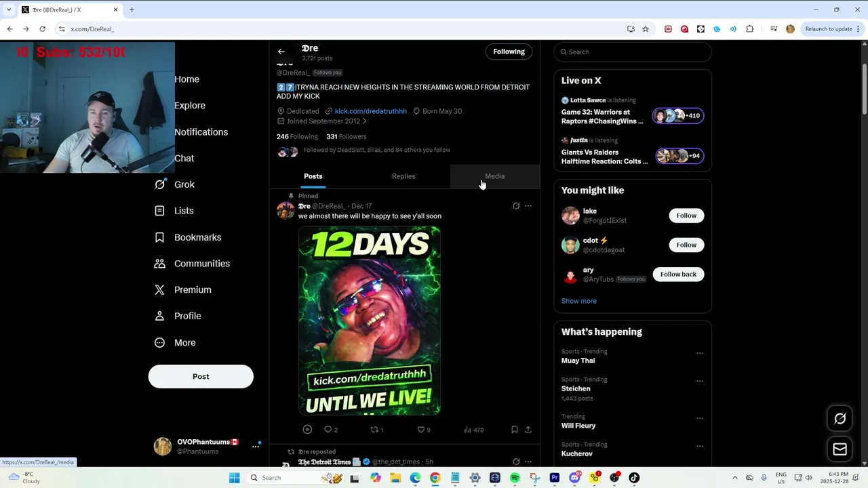868x488 pixels.
Task: Reply to the pinned post
Action: 330,430
